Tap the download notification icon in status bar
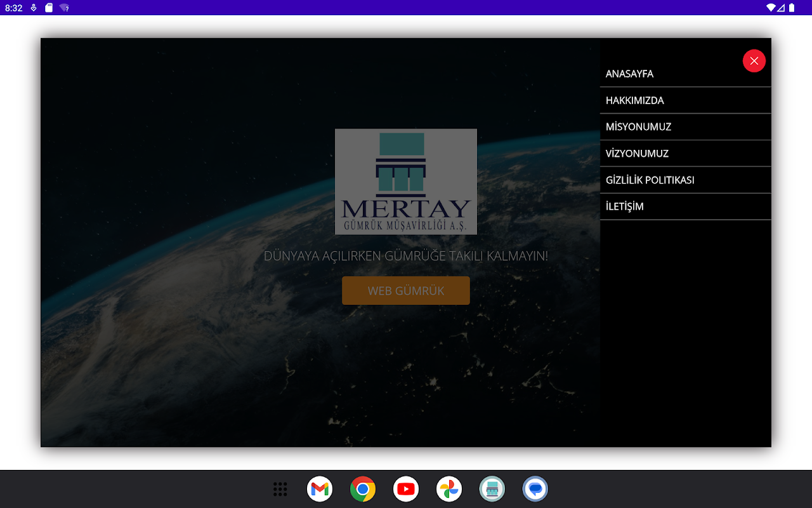 pos(34,8)
